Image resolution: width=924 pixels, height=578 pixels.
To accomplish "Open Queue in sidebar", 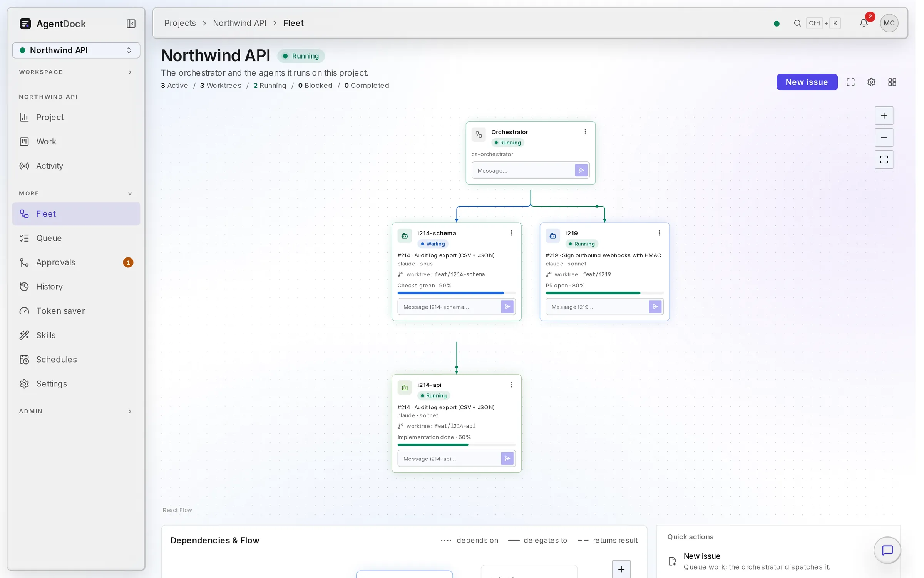I will (x=76, y=238).
